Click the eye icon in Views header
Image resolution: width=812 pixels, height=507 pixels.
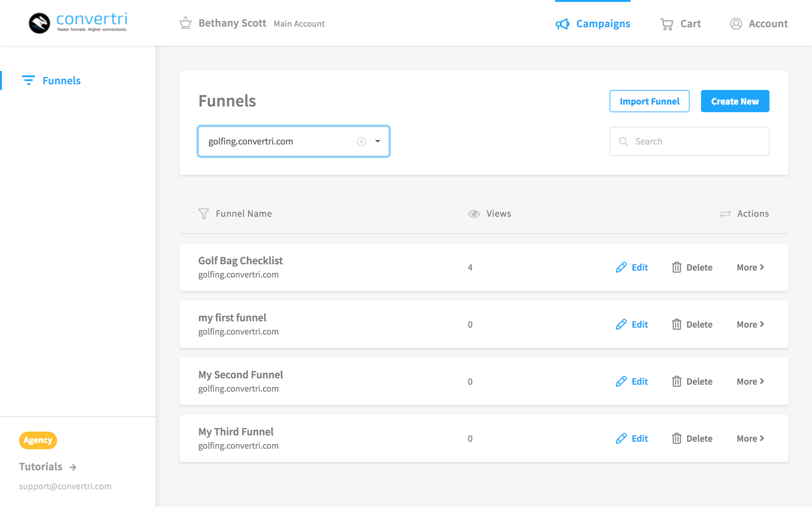tap(474, 214)
